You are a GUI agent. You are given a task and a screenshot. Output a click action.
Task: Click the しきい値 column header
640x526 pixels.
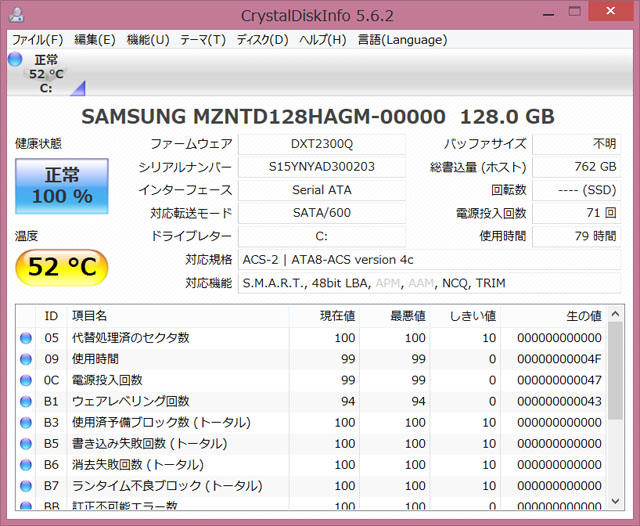tap(465, 316)
